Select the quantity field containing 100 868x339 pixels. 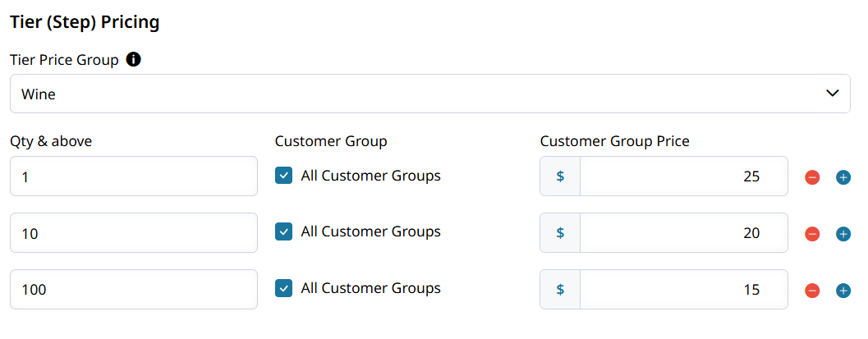tap(134, 290)
